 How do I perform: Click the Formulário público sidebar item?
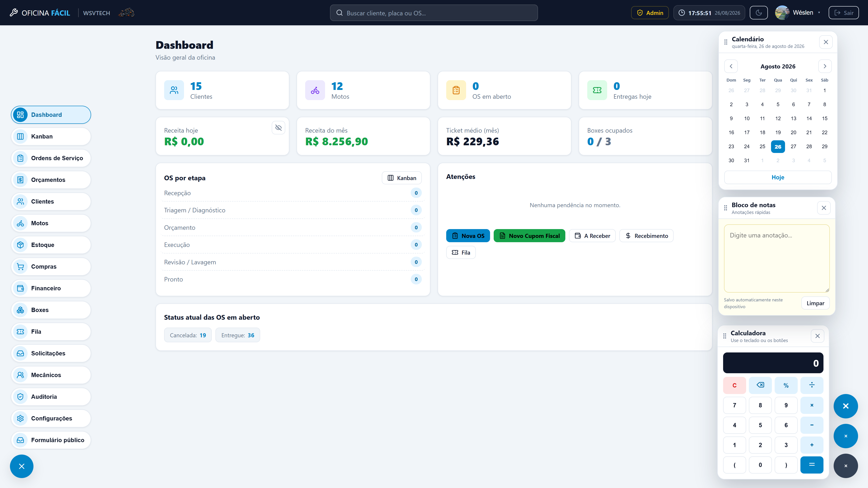51,440
